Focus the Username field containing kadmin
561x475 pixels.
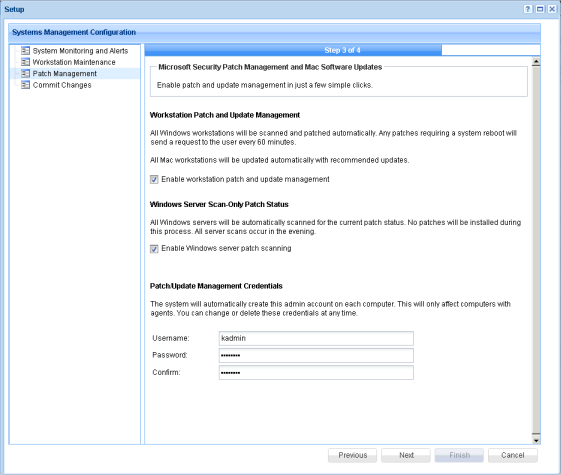point(316,338)
